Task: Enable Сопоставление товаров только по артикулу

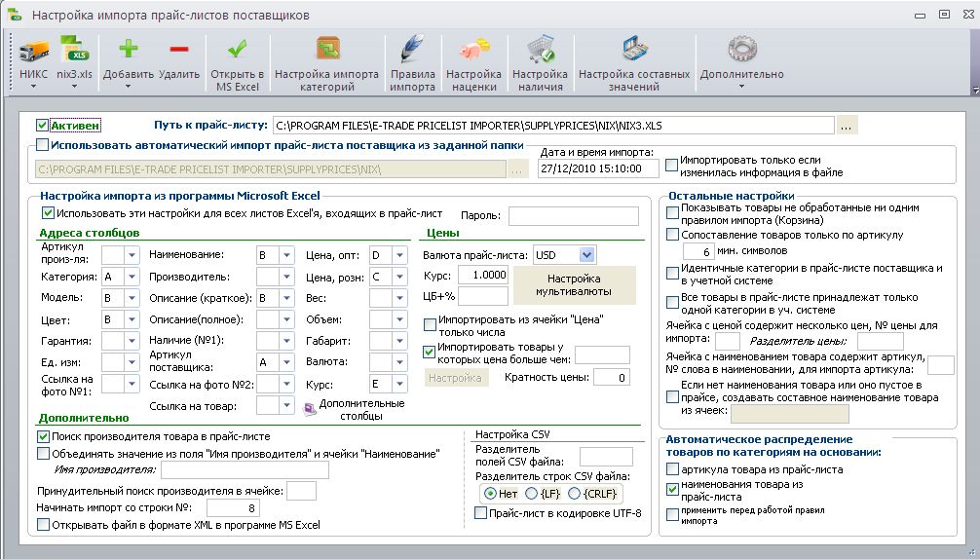Action: click(672, 235)
